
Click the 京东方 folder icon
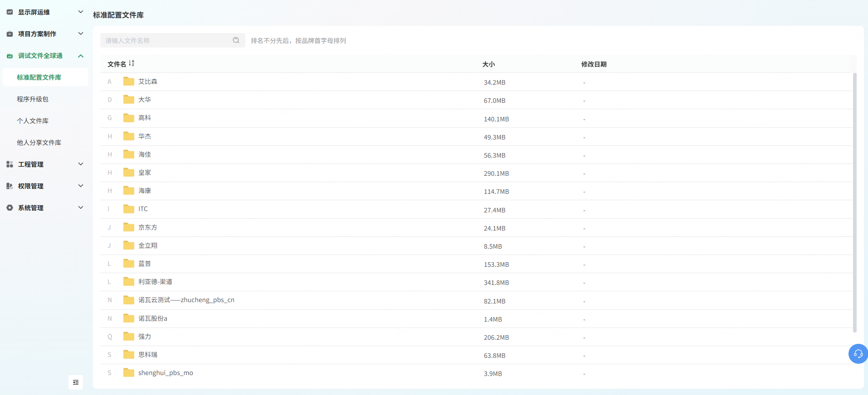pos(129,227)
